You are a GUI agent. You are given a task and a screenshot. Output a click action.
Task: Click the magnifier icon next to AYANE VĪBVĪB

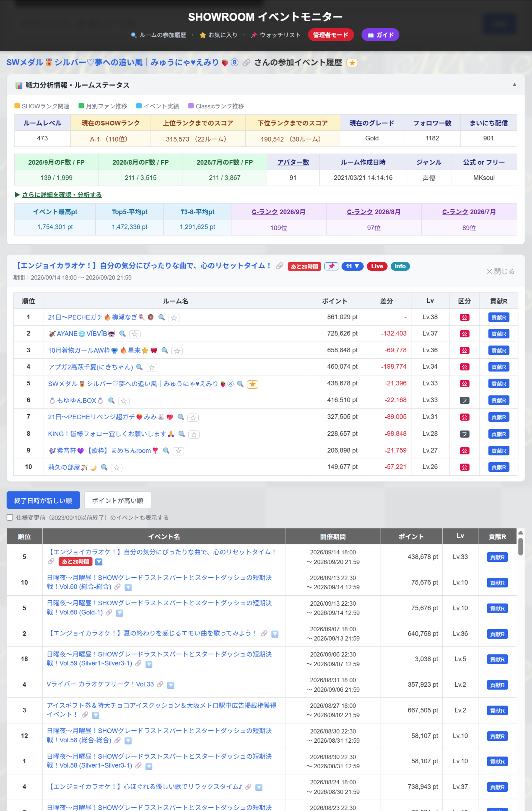[122, 334]
